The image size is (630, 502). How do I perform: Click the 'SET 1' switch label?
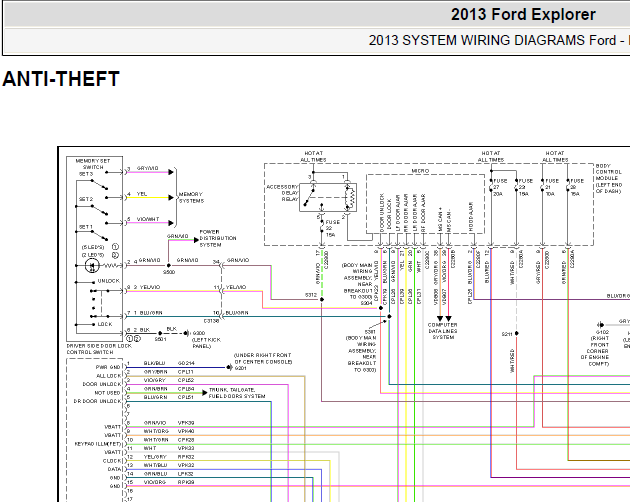(x=86, y=227)
